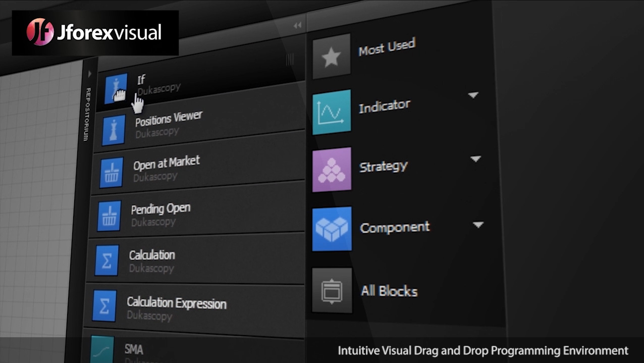Pick the Pending Open basket icon

pos(109,216)
